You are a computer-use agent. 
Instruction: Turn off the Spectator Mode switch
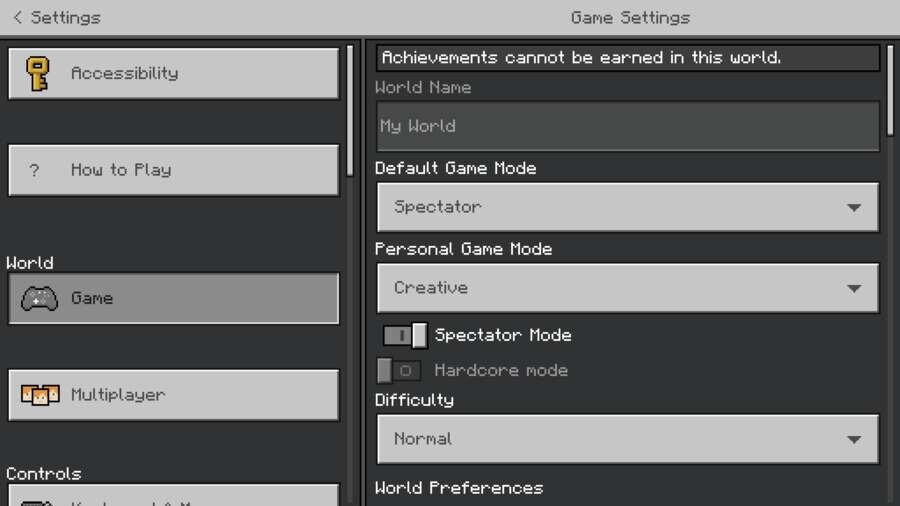click(404, 335)
